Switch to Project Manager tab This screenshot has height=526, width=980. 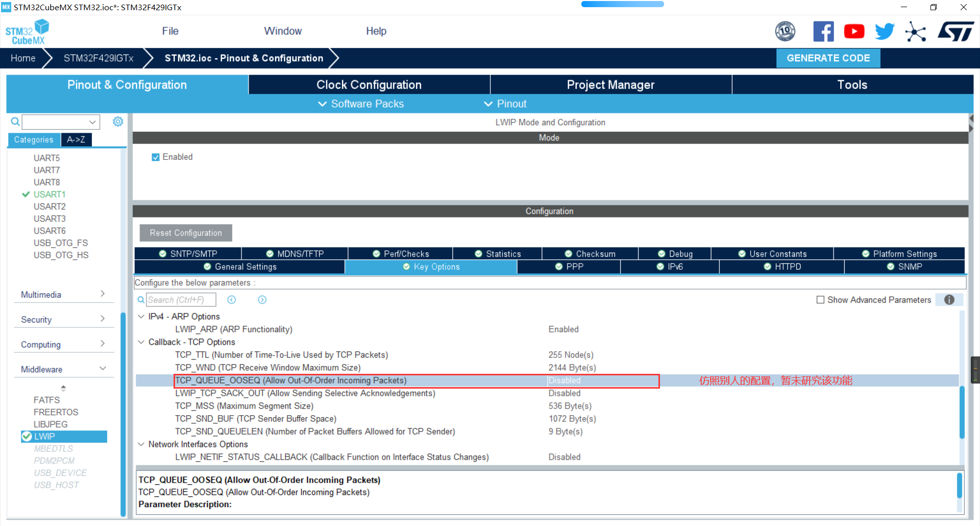610,85
